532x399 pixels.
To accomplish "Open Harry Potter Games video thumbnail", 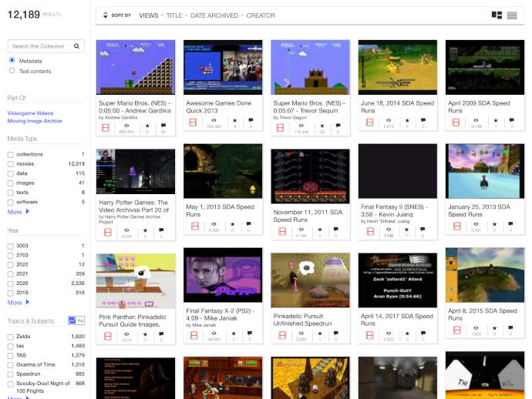I will (136, 172).
